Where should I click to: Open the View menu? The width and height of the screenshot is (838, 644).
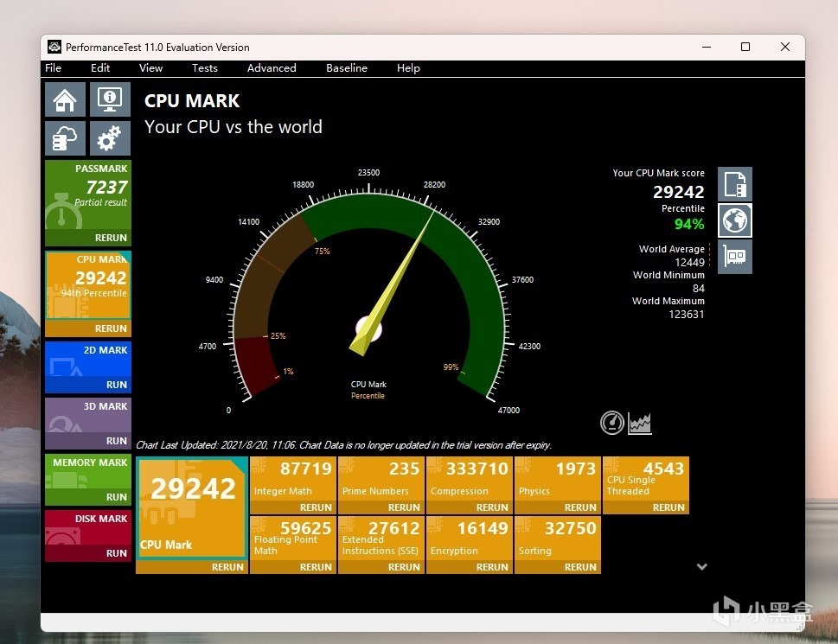pos(150,67)
